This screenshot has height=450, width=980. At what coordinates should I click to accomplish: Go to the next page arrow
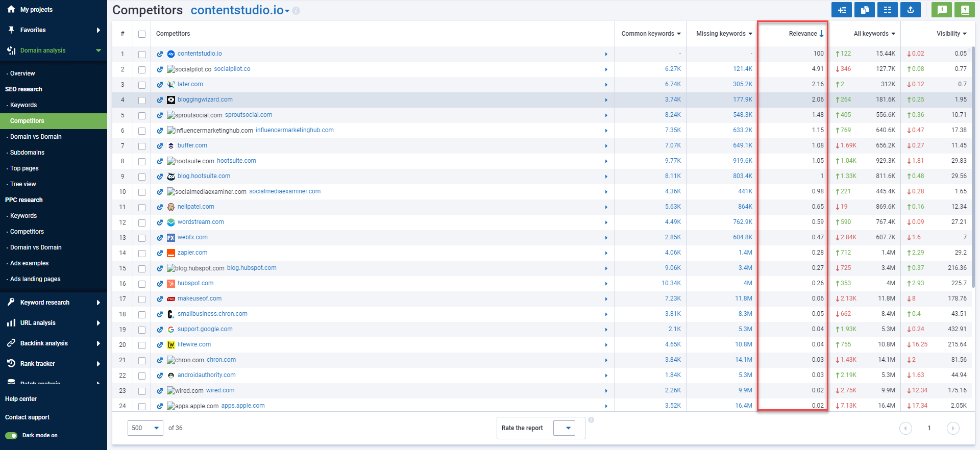click(953, 428)
